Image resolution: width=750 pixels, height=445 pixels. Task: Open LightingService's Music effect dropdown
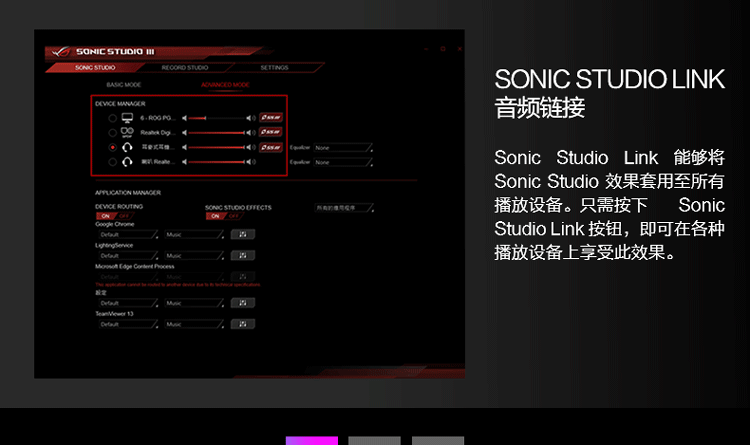pos(194,256)
